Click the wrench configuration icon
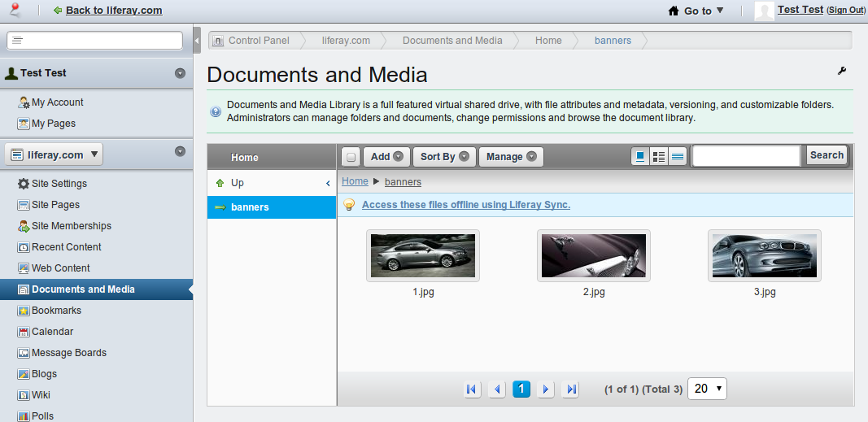The image size is (868, 422). [x=842, y=72]
